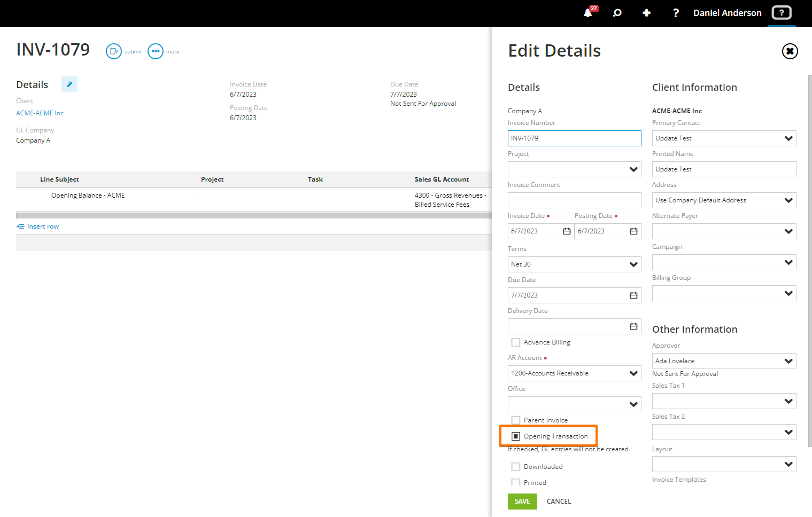
Task: Click the green SAVE button
Action: (522, 502)
